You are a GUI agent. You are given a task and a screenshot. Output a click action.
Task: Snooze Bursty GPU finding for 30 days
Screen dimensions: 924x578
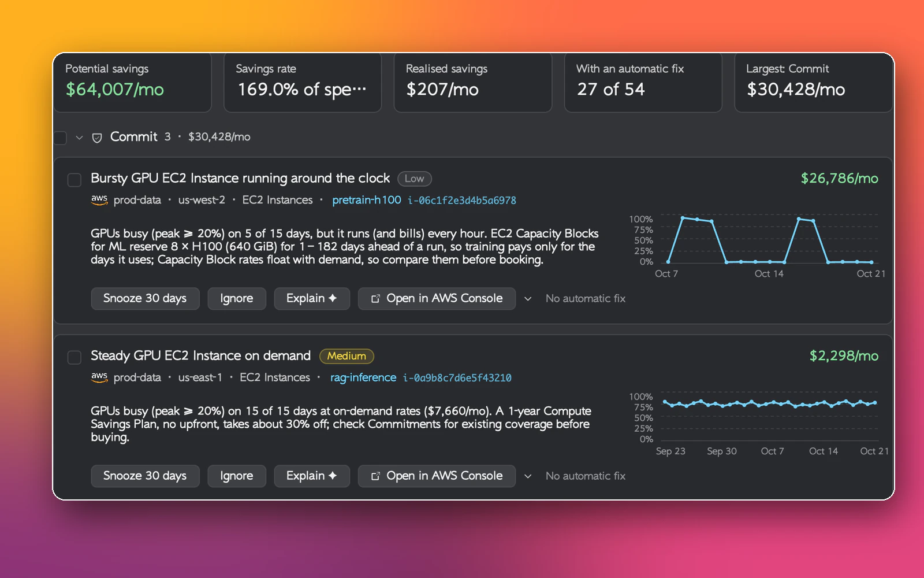145,299
